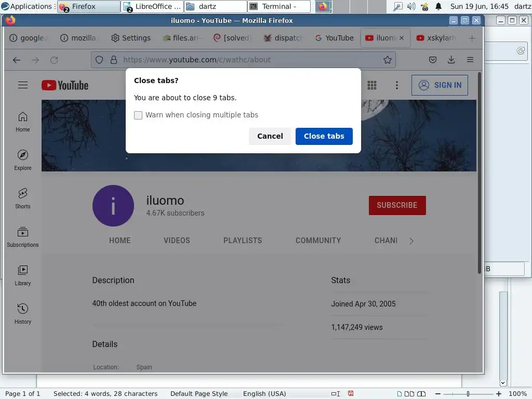Open Subscriptions in YouTube sidebar
Screen dimensions: 532x399
tap(23, 237)
